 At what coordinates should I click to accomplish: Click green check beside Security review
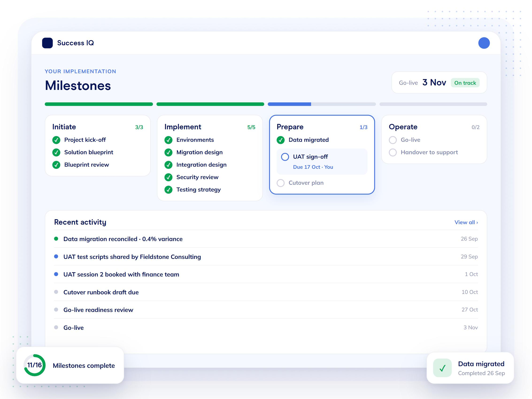(x=168, y=177)
